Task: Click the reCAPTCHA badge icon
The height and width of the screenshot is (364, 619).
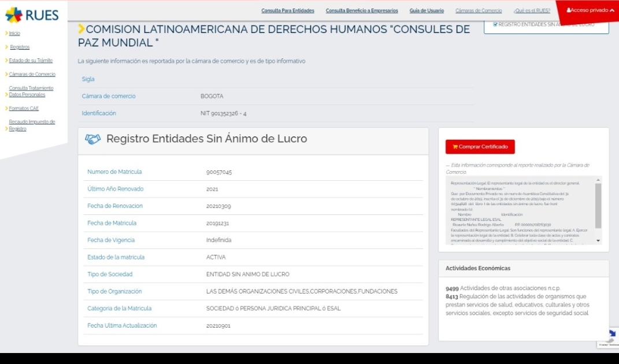Action: [x=609, y=337]
